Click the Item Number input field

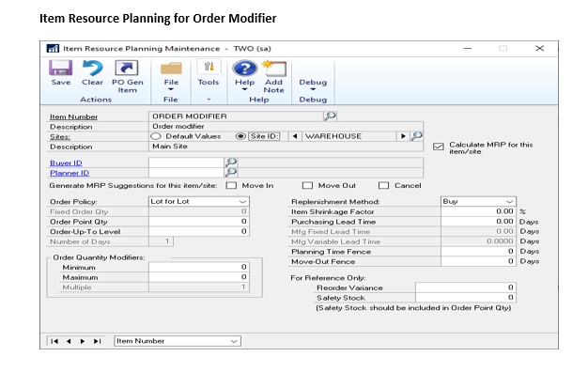click(x=236, y=116)
